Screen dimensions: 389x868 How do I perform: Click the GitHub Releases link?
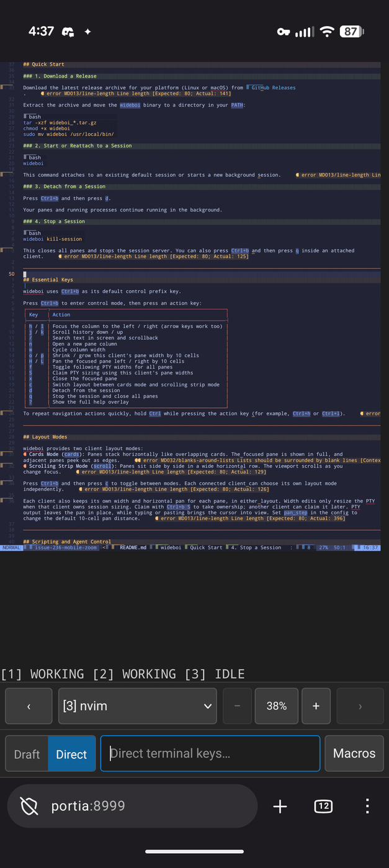[x=273, y=87]
